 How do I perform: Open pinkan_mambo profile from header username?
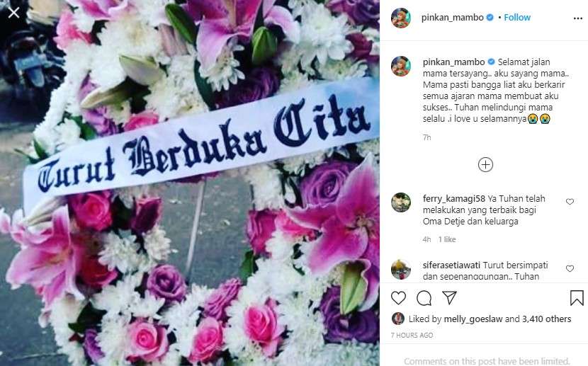click(452, 18)
